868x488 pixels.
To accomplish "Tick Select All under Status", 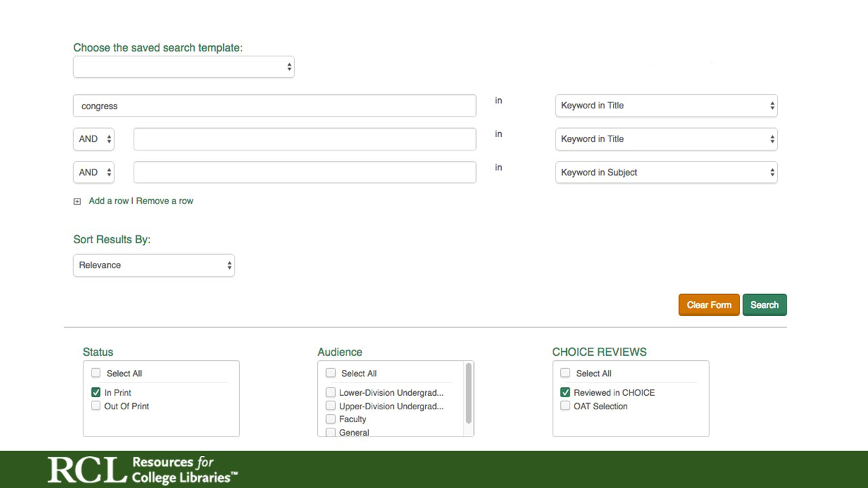I will click(96, 373).
